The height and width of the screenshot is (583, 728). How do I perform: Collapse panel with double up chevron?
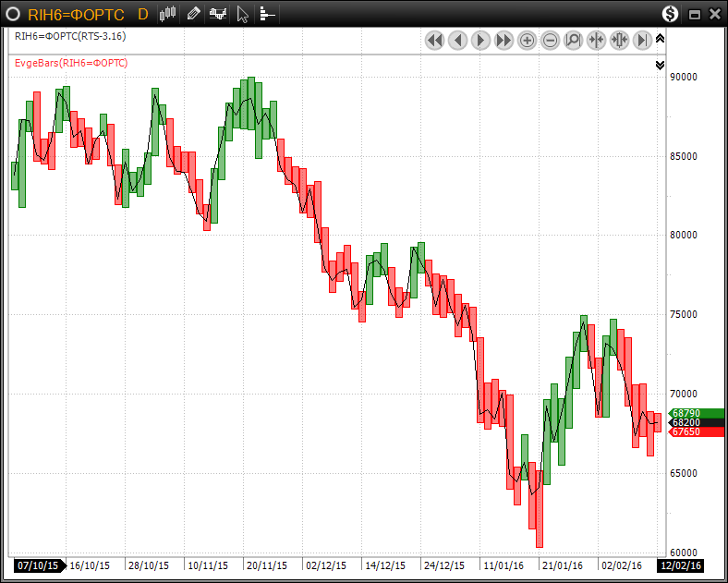660,39
